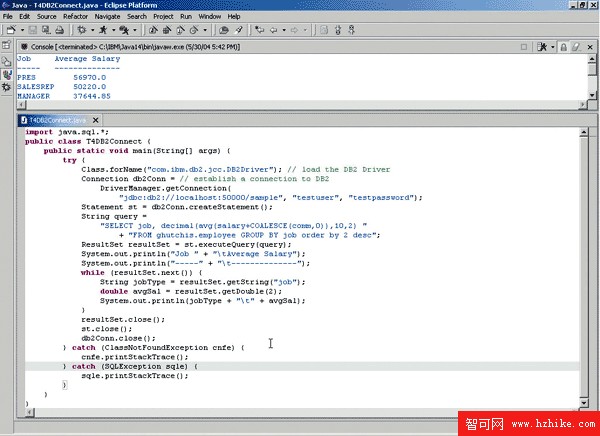Click Remove All Terminated Launches icon
The width and height of the screenshot is (600, 436).
541,47
